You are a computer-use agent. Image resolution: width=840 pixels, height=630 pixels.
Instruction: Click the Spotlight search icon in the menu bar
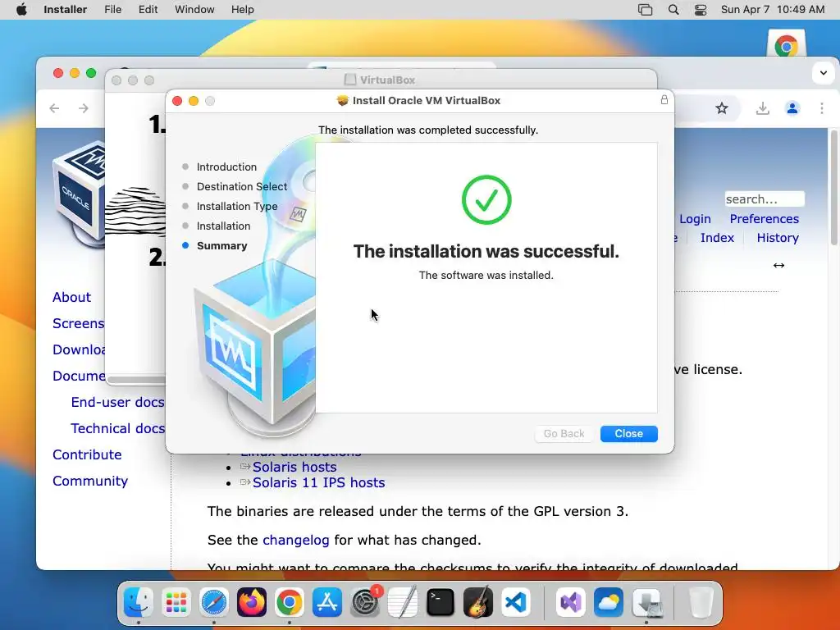[673, 10]
